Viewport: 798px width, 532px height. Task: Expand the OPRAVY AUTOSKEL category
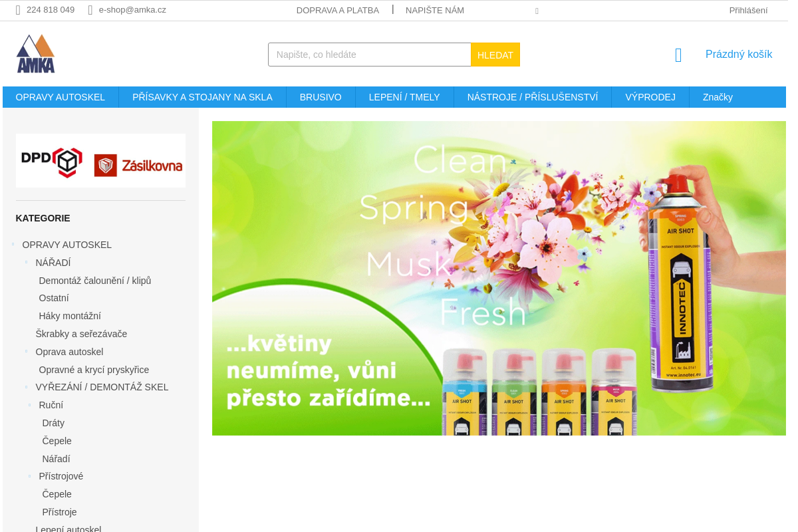click(x=13, y=244)
